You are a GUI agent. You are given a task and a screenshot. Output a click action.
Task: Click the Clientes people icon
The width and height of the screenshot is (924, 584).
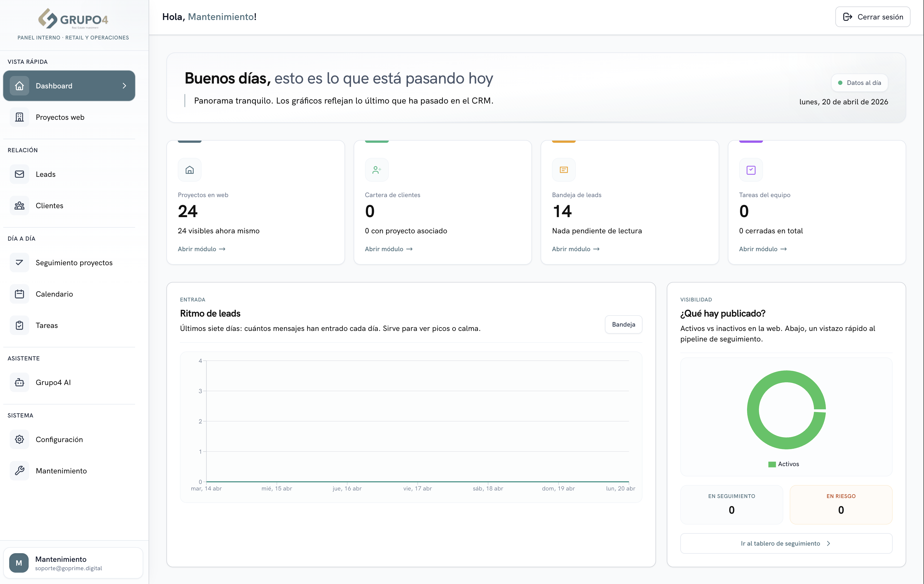(x=19, y=206)
